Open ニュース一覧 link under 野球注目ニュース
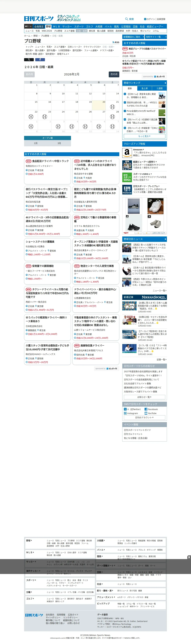The height and width of the screenshot is (644, 191). (159, 291)
